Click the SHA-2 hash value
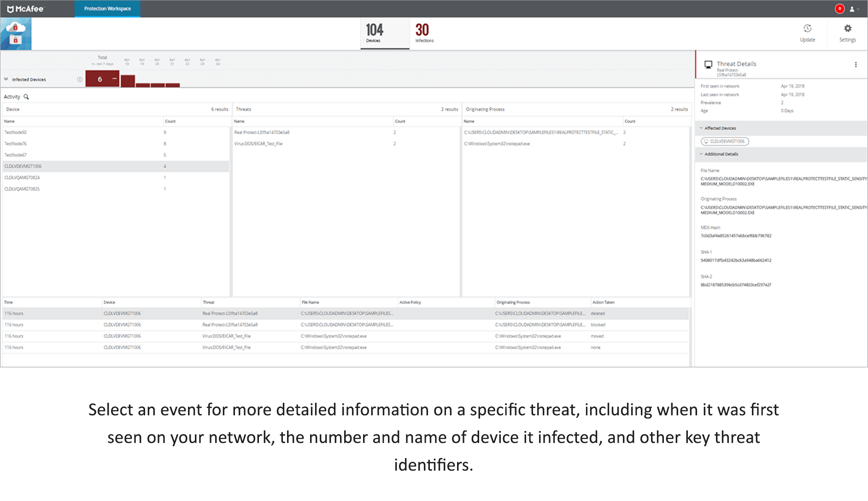 tap(736, 285)
